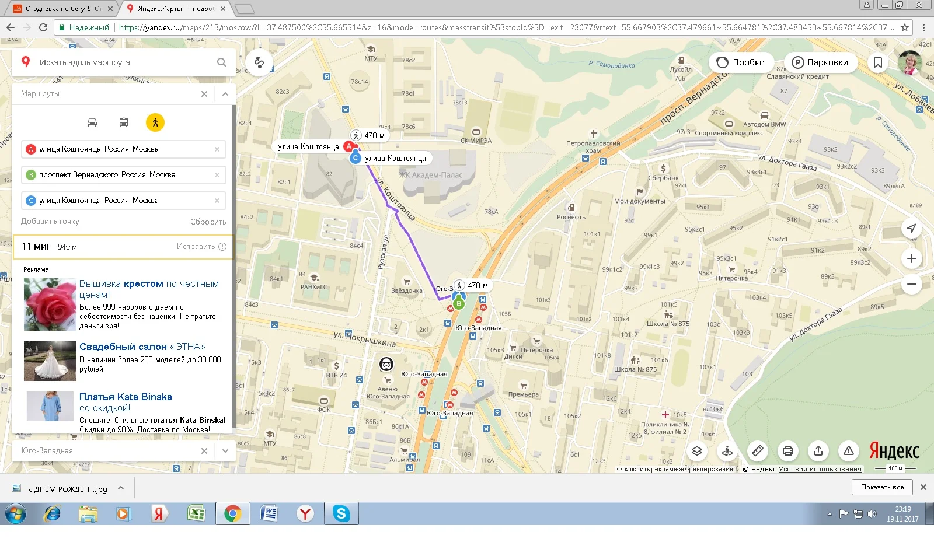Open the map layers icon
Screen dimensions: 934x560
click(697, 450)
